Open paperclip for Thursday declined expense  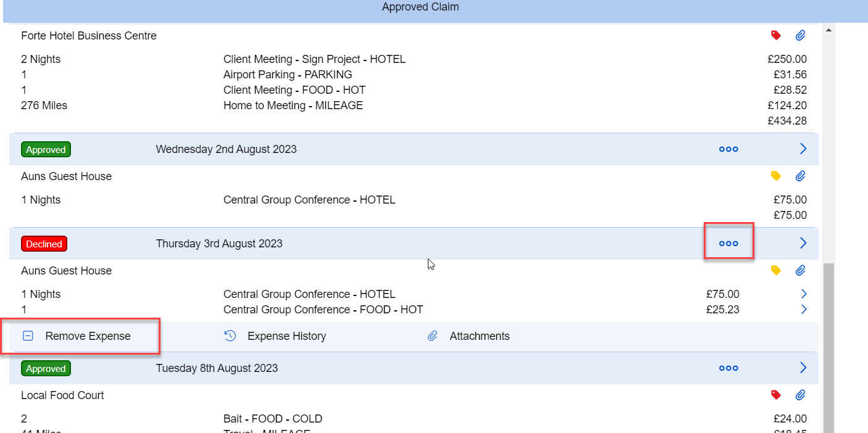tap(800, 270)
